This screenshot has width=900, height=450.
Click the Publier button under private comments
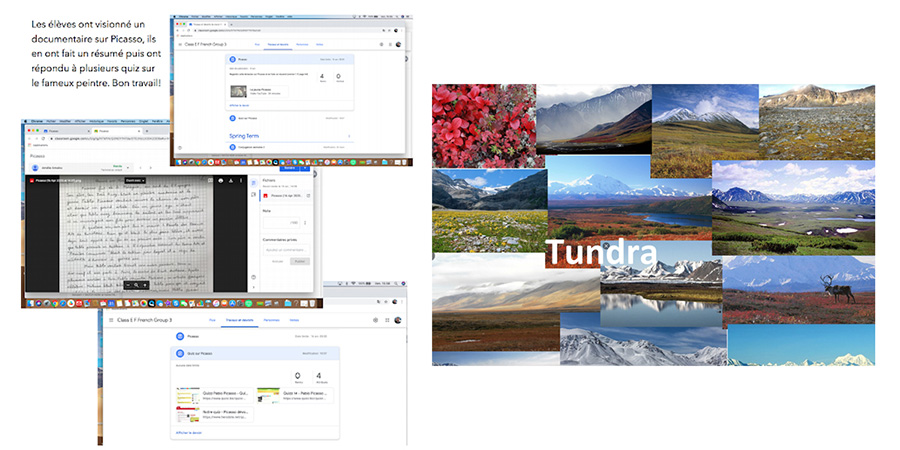[300, 261]
